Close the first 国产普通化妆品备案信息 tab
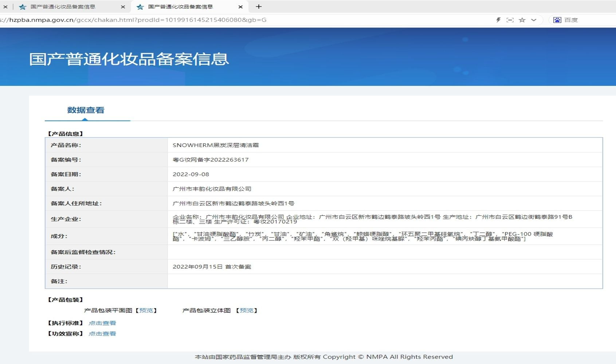The width and height of the screenshot is (616, 364). tap(123, 7)
